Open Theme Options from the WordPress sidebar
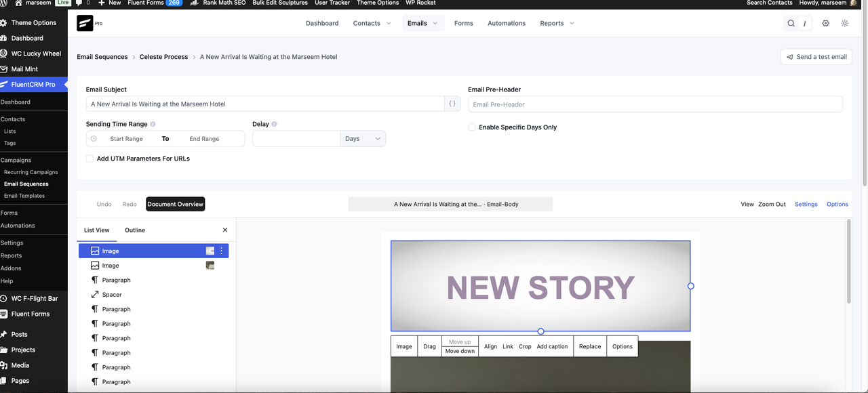868x393 pixels. [x=34, y=23]
